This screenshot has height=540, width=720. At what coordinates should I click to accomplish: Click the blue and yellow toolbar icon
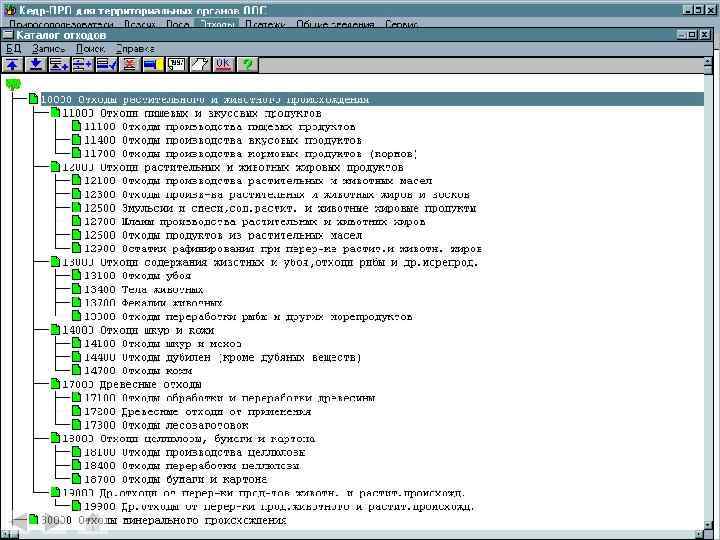pyautogui.click(x=153, y=65)
